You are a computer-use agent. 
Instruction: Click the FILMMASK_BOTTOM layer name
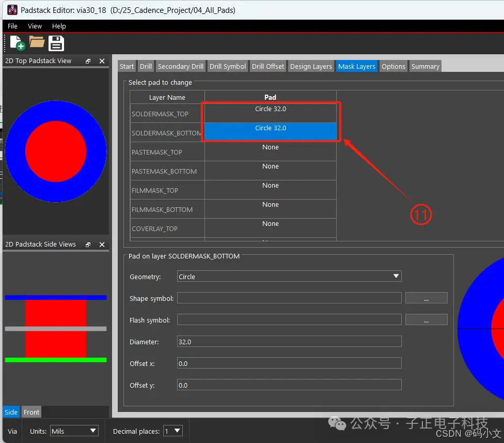click(162, 210)
